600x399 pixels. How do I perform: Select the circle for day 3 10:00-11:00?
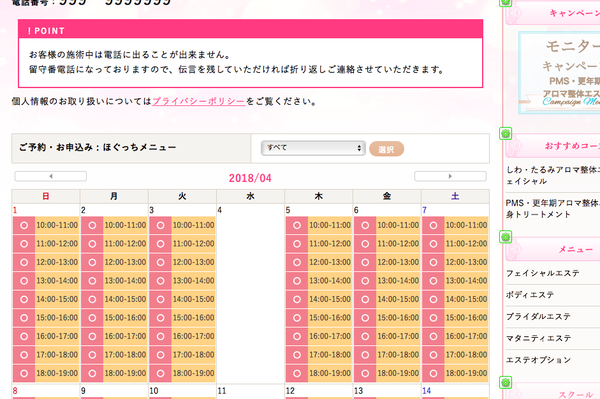pos(160,225)
